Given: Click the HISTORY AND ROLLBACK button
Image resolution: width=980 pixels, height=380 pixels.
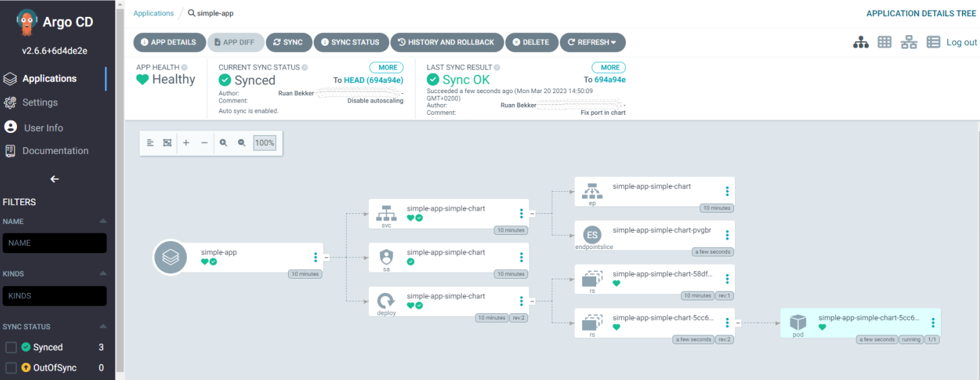Looking at the screenshot, I should (x=446, y=42).
